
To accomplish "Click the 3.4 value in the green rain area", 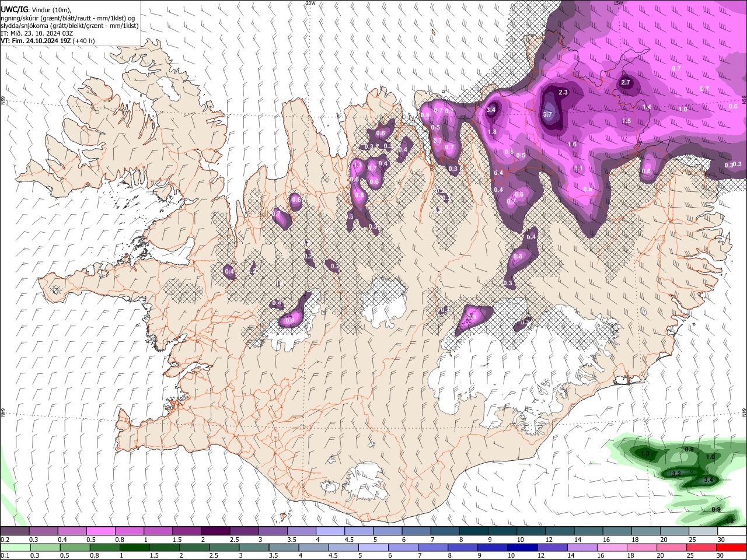I will 708,480.
